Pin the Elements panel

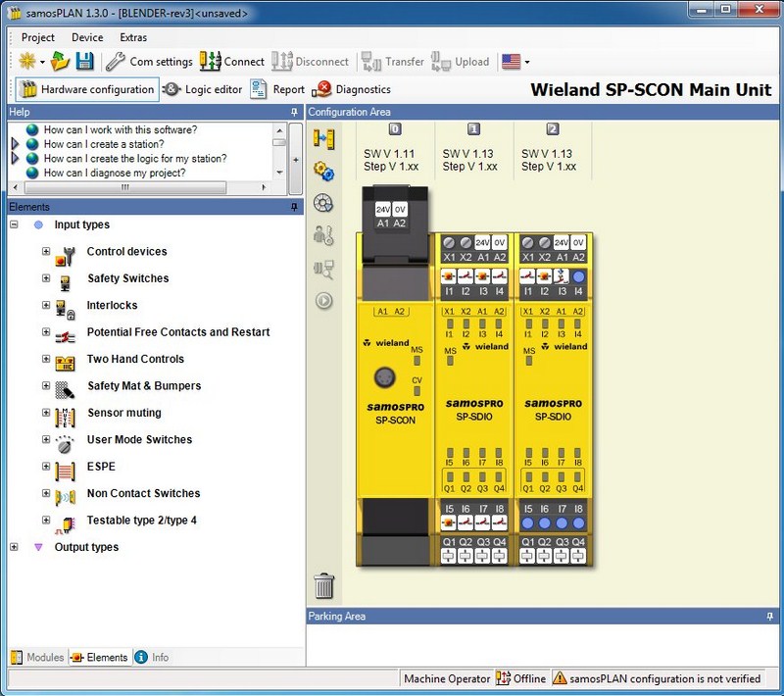pos(294,207)
